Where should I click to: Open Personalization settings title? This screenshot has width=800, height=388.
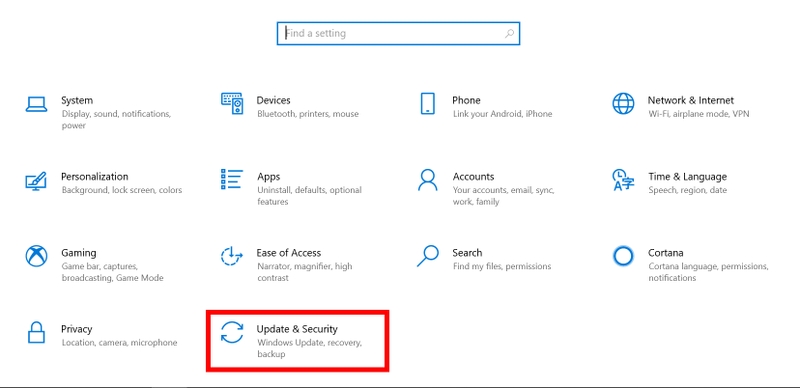point(95,177)
